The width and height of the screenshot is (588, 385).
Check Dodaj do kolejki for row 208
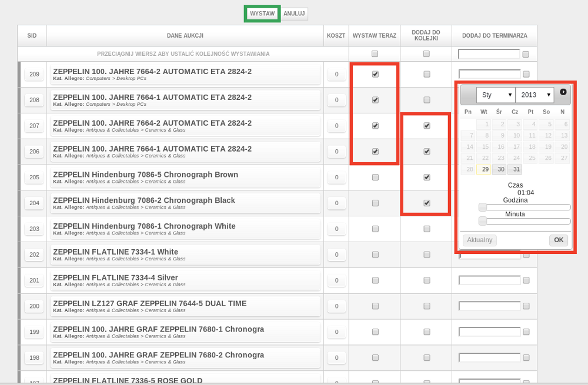point(427,100)
